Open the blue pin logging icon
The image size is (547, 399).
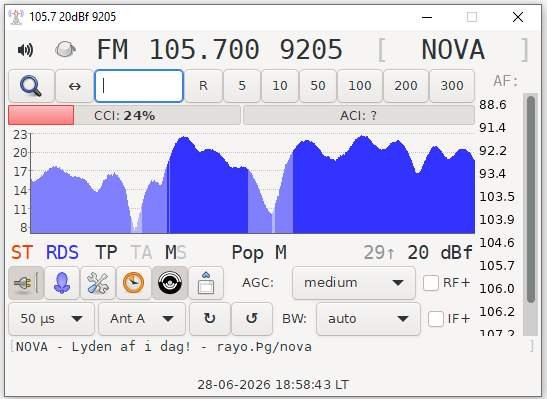pyautogui.click(x=62, y=283)
